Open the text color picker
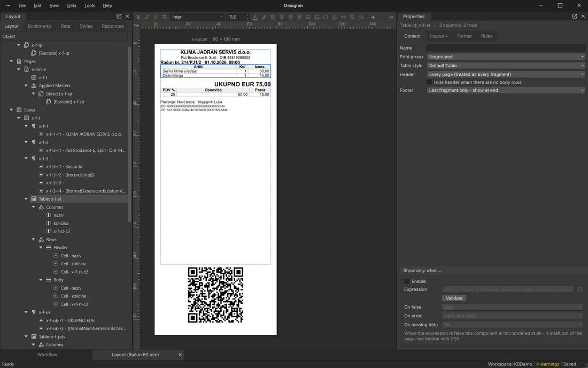The height and width of the screenshot is (368, 588). click(x=255, y=17)
